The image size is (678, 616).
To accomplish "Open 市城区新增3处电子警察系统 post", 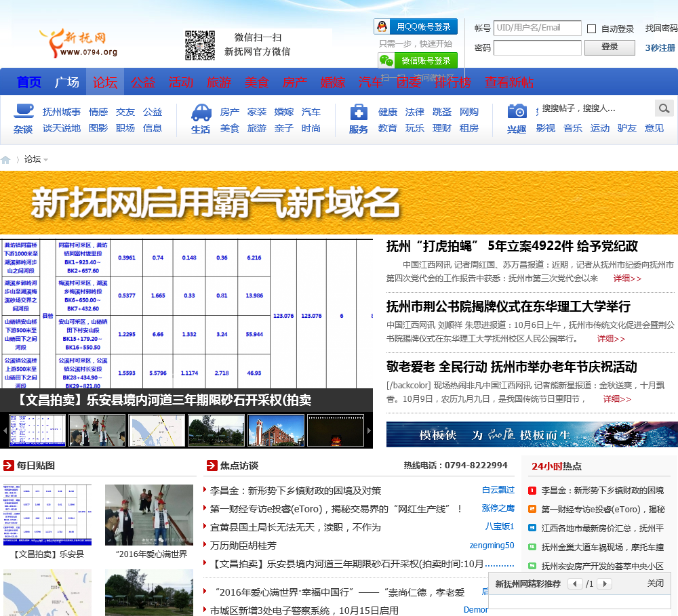I will point(304,611).
